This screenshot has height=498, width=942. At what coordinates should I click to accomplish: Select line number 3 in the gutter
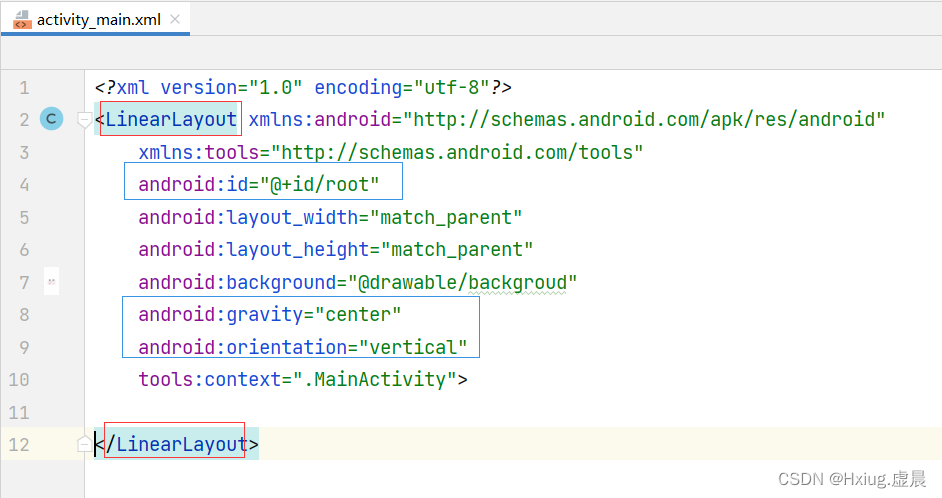24,153
